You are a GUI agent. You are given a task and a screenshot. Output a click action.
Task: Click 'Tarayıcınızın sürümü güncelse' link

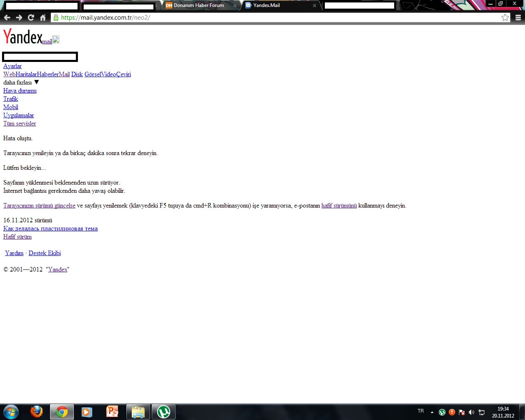(39, 205)
